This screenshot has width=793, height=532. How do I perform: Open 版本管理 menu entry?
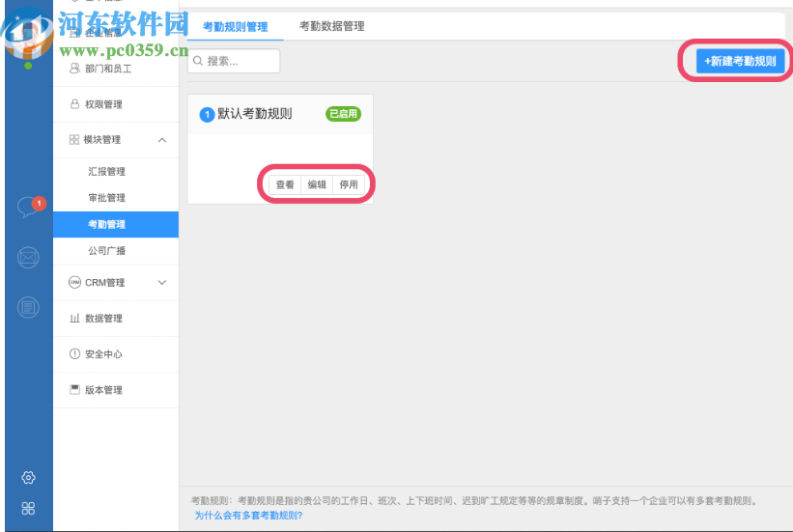116,390
